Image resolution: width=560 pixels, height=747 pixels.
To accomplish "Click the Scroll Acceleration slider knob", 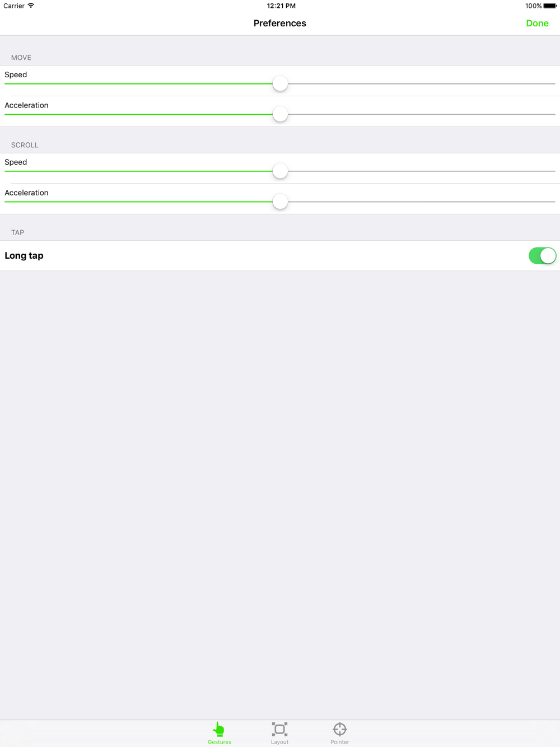I will [x=280, y=202].
